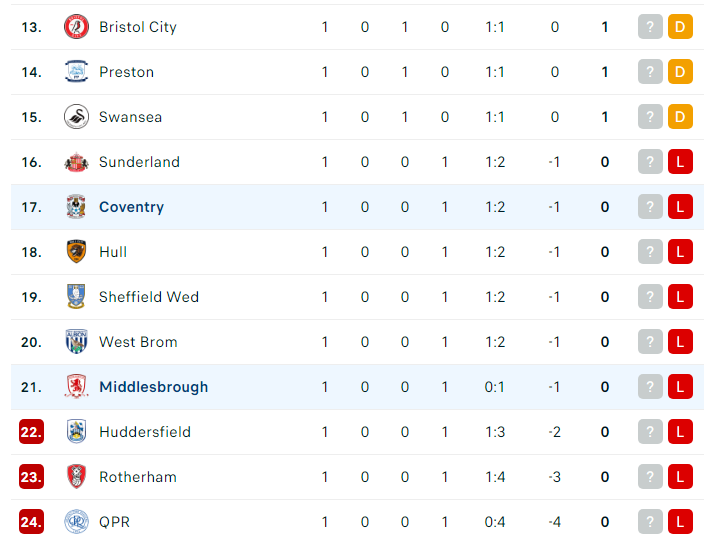
Task: Click the West Brom club crest
Action: (76, 342)
